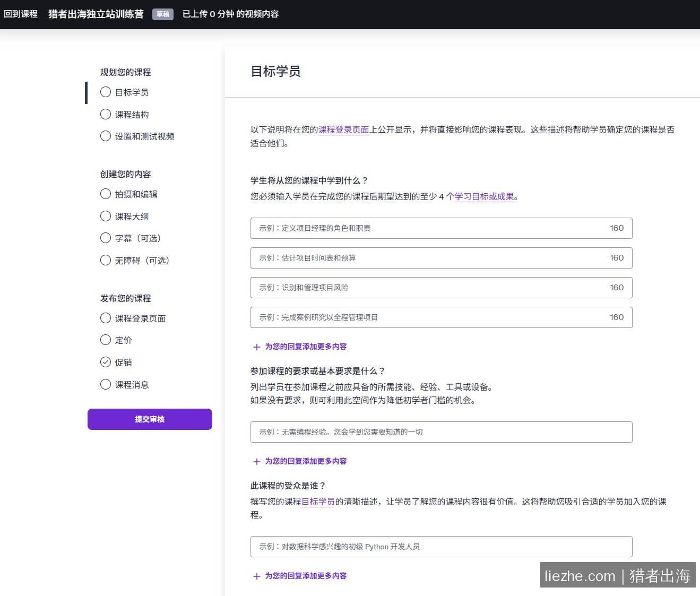
Task: Open the 目标学员 link in audience description
Action: 318,502
